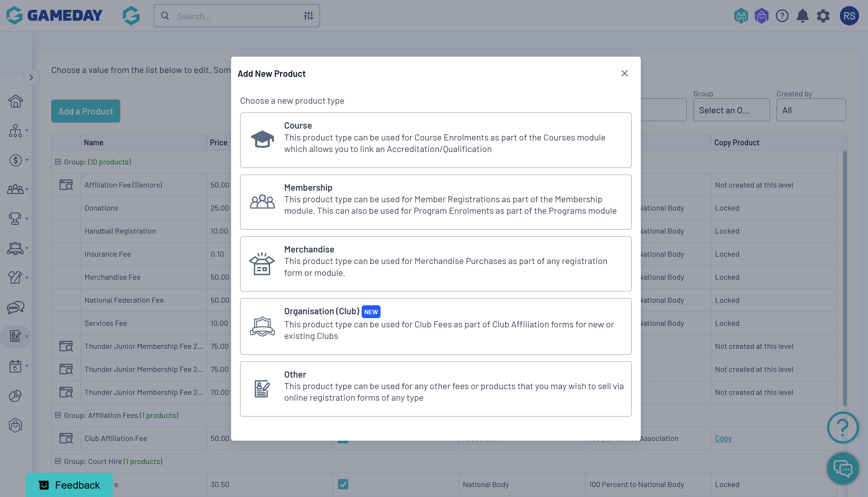Viewport: 868px width, 497px height.
Task: Choose the Organisation (Club) product type
Action: pos(436,326)
